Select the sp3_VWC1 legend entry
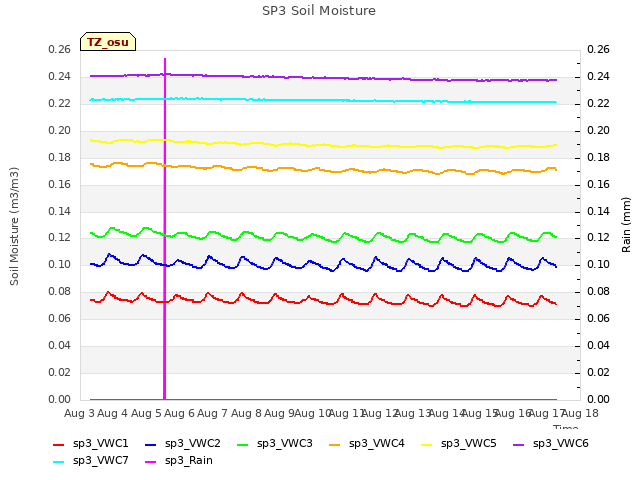 [91, 444]
